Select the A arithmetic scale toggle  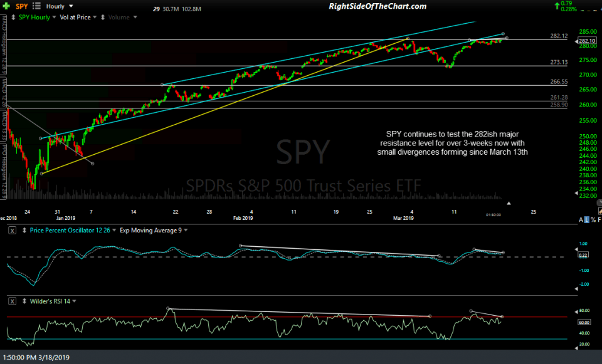click(581, 220)
